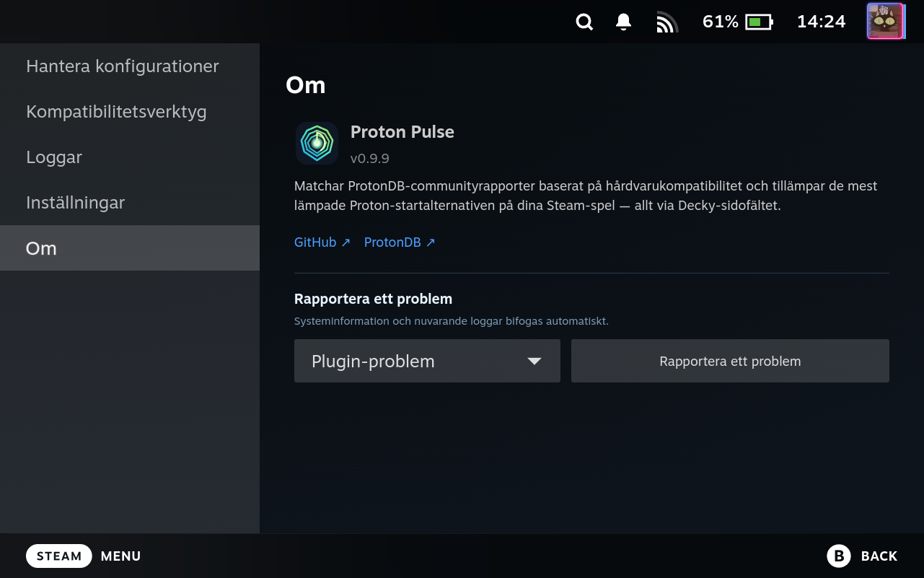The image size is (924, 578).
Task: Open the Plugin-problem category selector
Action: (427, 361)
